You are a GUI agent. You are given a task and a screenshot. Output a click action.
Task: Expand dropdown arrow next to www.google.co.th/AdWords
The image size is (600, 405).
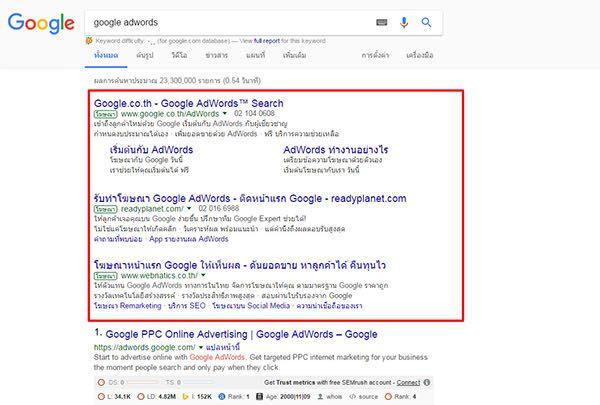pyautogui.click(x=225, y=114)
